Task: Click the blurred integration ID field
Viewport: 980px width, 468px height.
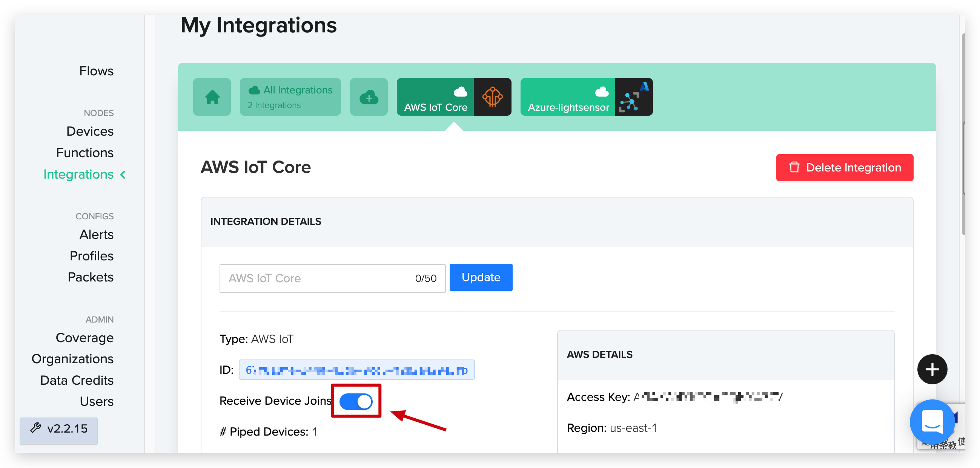Action: 356,370
